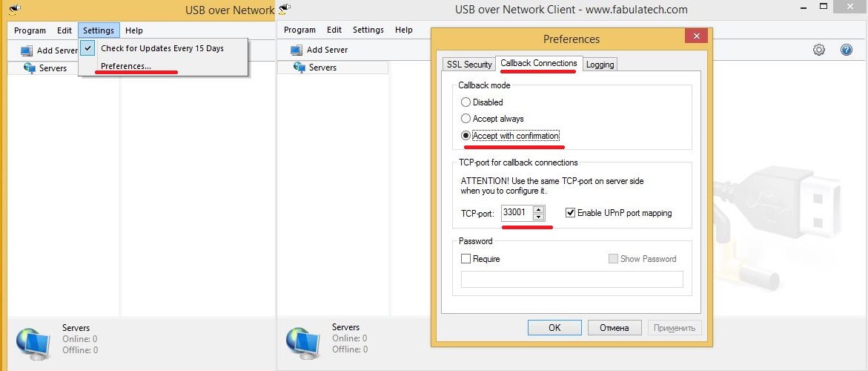The image size is (868, 371).
Task: Increase TCP-port with up arrow
Action: point(538,209)
